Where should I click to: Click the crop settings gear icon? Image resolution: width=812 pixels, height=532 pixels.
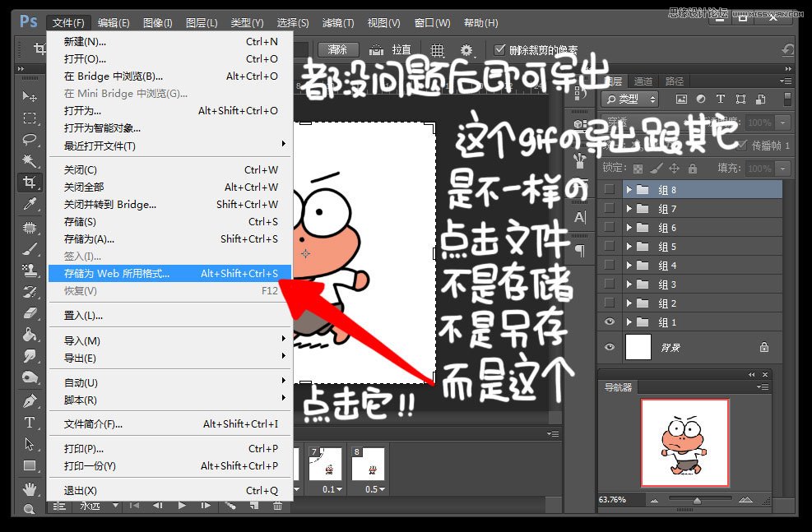click(x=466, y=50)
